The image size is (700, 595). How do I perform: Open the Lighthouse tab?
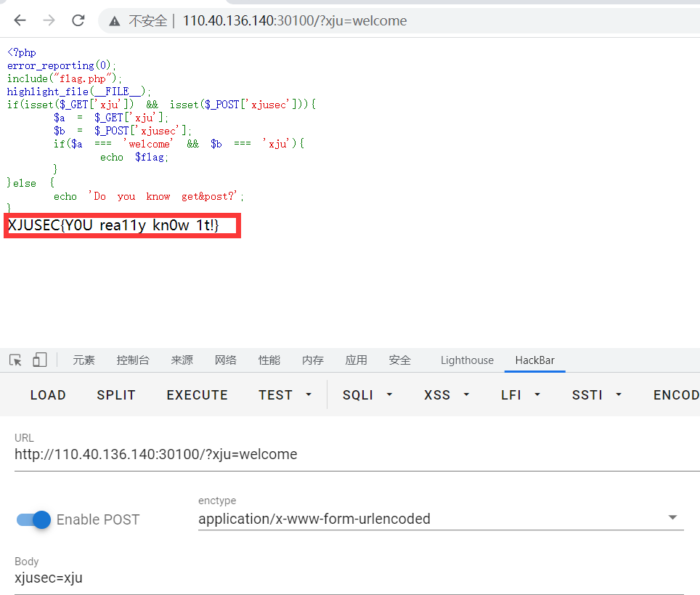(x=467, y=360)
